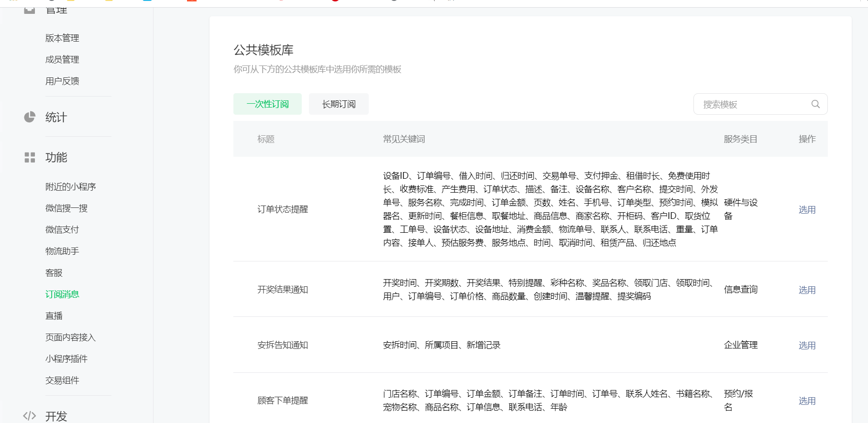Click the 信息查询 category cell
The image size is (868, 423).
740,289
